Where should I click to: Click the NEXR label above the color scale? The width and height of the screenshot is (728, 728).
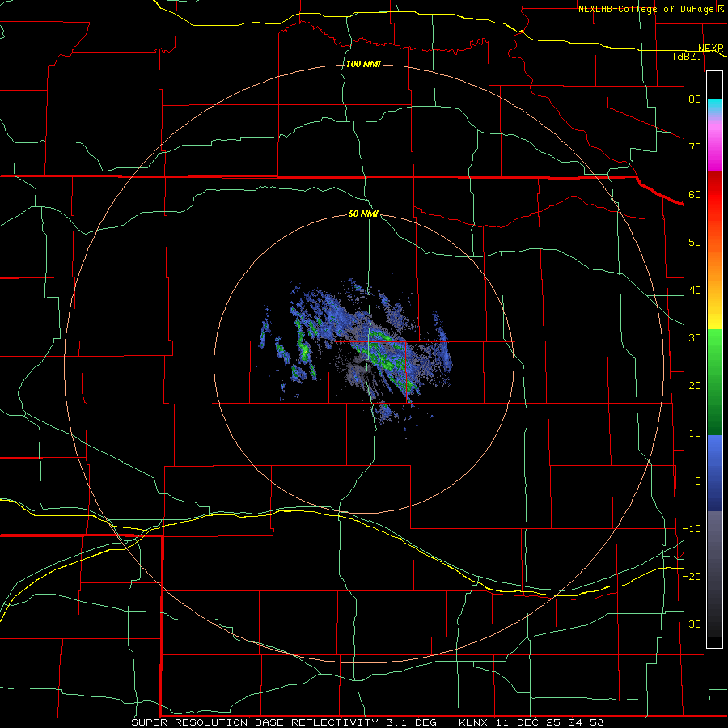pos(710,49)
